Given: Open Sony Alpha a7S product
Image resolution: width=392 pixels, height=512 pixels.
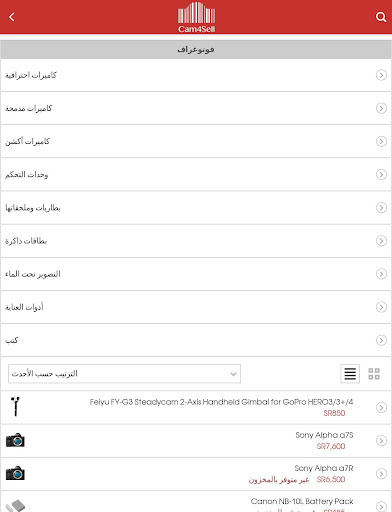Looking at the screenshot, I should pos(196,441).
